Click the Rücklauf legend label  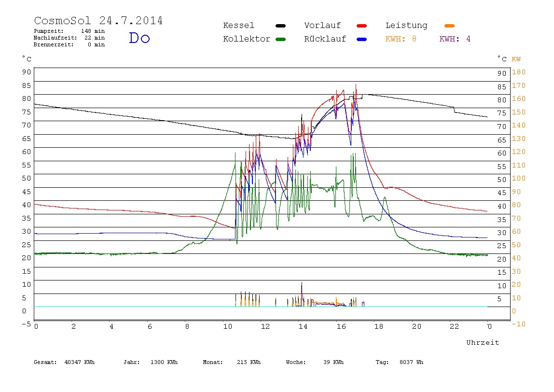tap(325, 39)
